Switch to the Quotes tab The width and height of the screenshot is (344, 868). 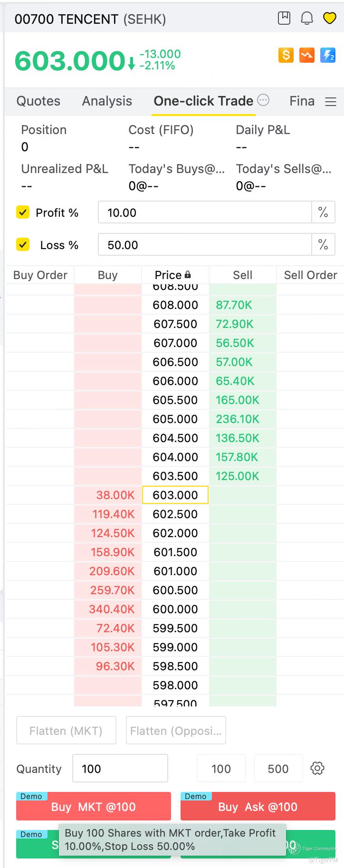38,101
